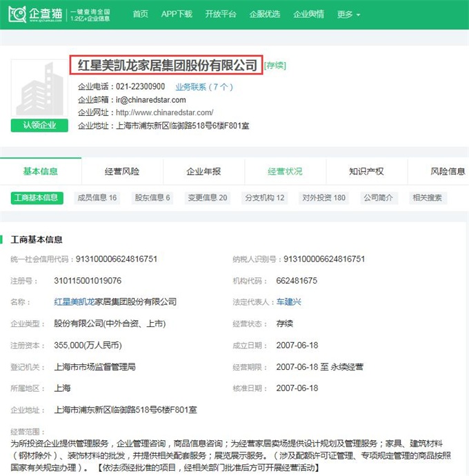The image size is (469, 476).
Task: Open the 知识产权 tab
Action: point(366,172)
